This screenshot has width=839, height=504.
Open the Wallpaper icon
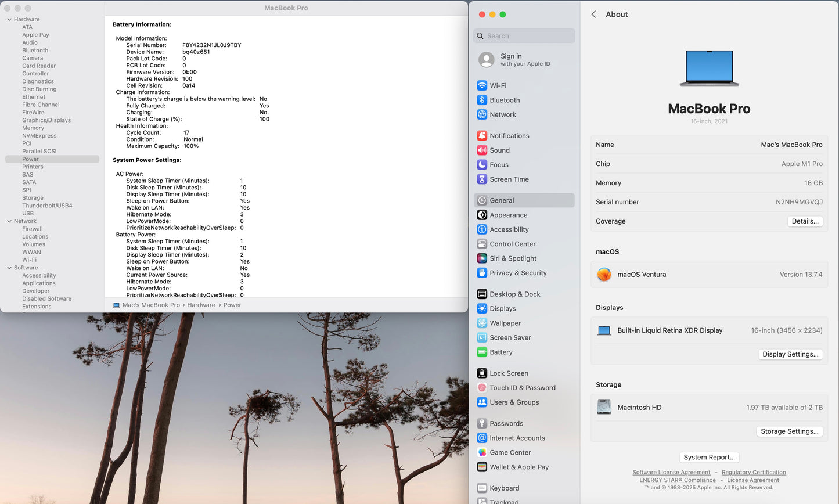click(482, 323)
